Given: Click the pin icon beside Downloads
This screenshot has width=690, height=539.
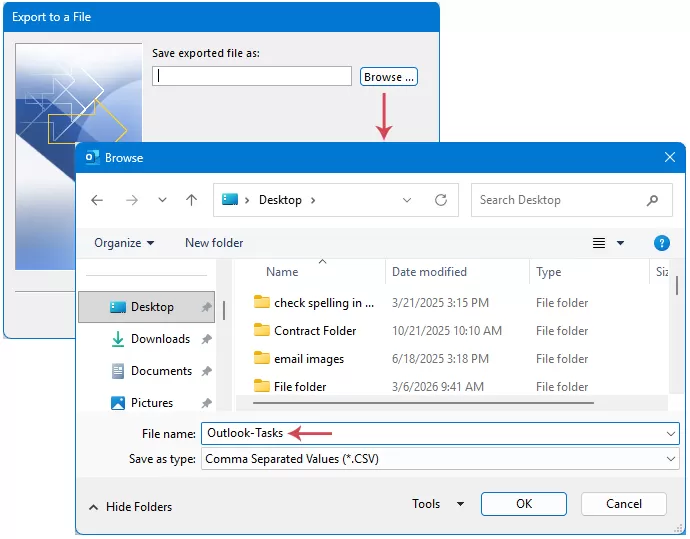Looking at the screenshot, I should 206,339.
